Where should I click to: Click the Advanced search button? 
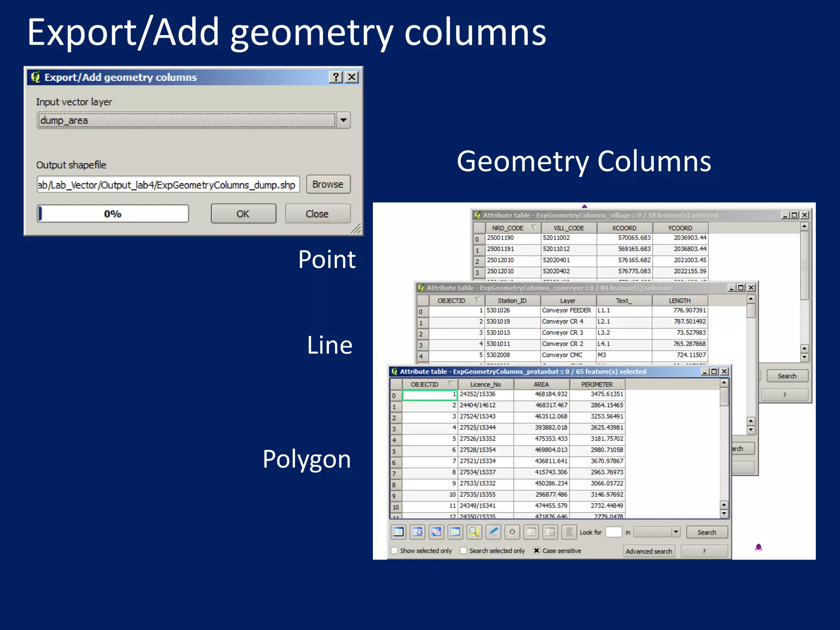(x=649, y=551)
